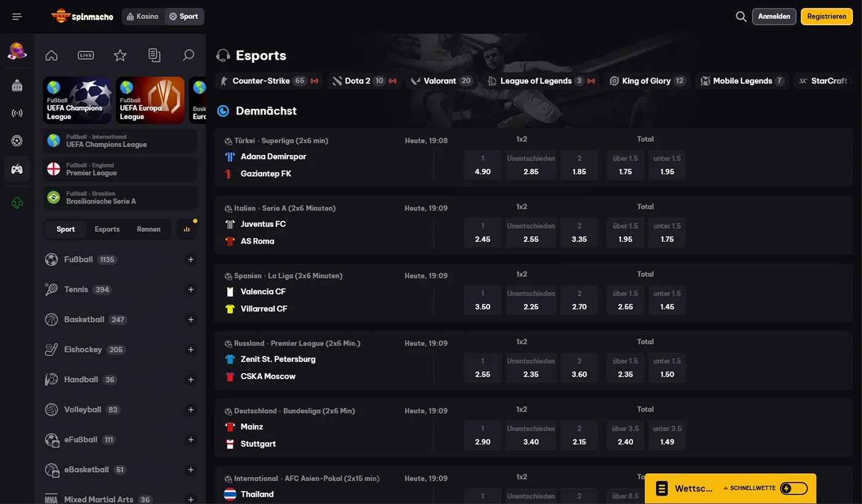862x504 pixels.
Task: Open the slot machine Casino icon
Action: (17, 85)
